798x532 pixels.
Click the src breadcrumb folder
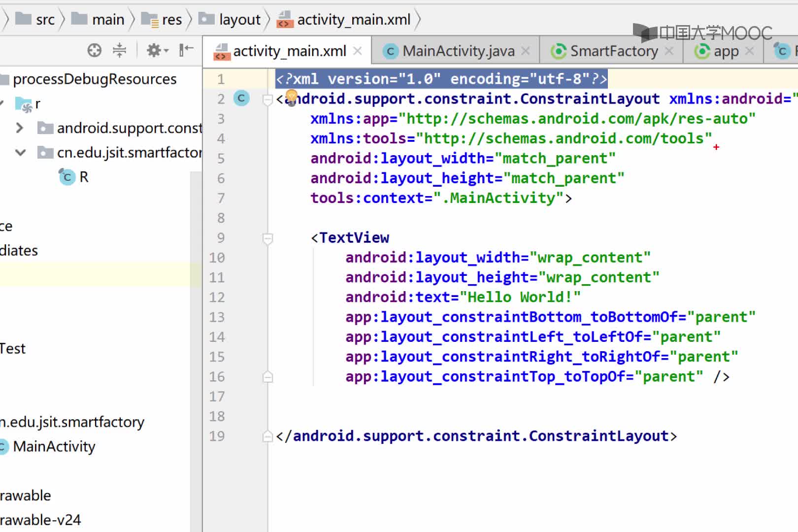35,19
